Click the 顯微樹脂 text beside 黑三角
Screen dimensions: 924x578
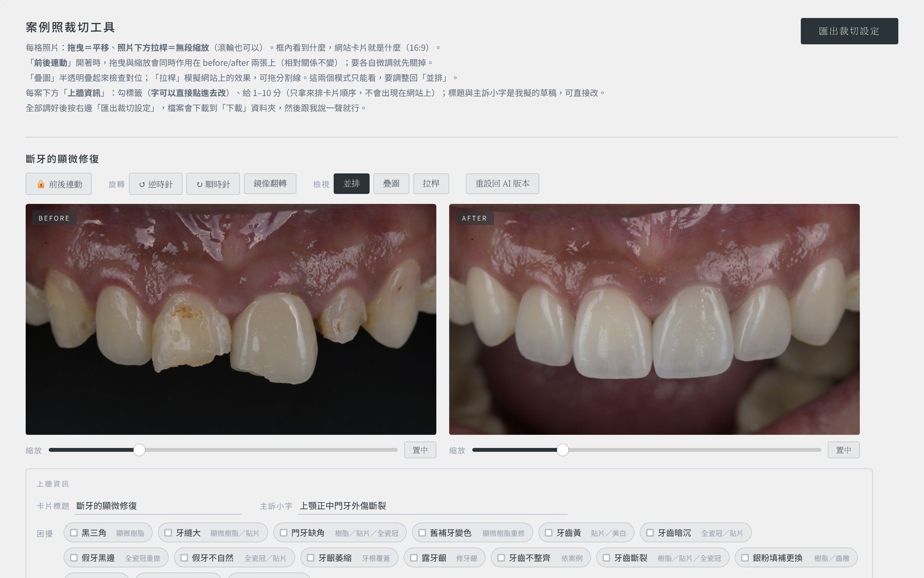[130, 533]
